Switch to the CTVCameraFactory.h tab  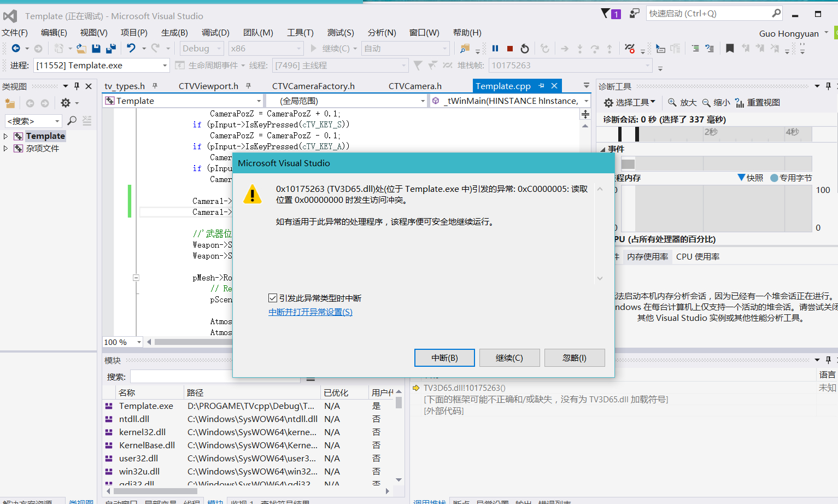313,86
